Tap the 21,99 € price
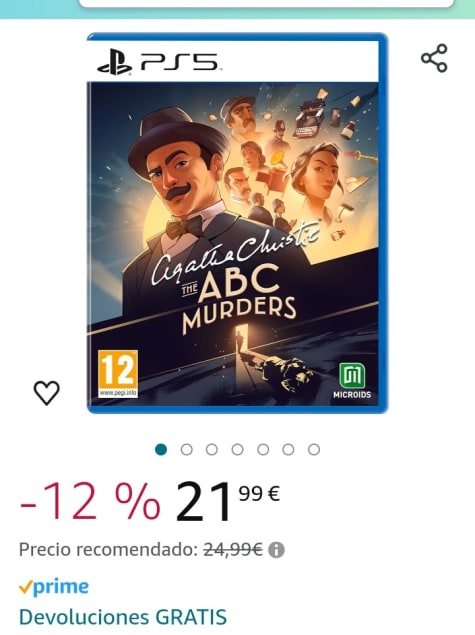 [x=227, y=501]
